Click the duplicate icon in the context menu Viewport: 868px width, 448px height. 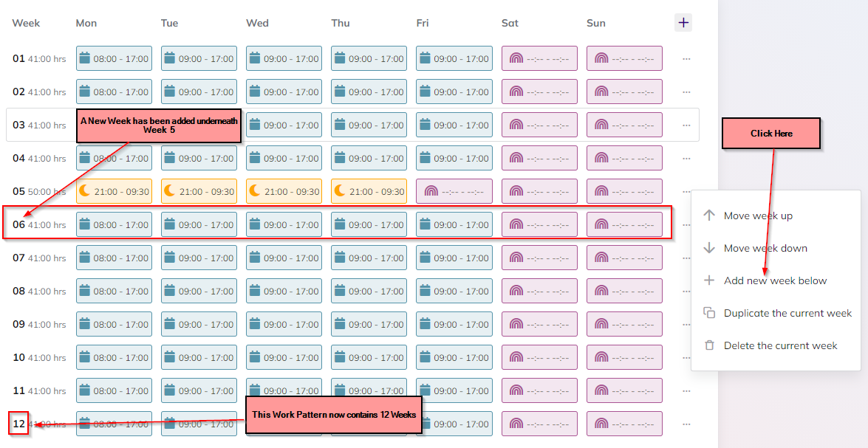point(709,313)
